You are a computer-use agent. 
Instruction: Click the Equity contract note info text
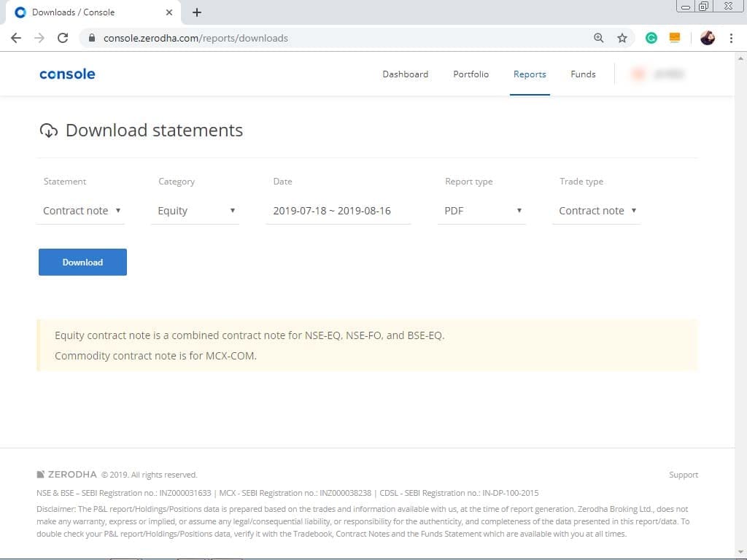249,335
